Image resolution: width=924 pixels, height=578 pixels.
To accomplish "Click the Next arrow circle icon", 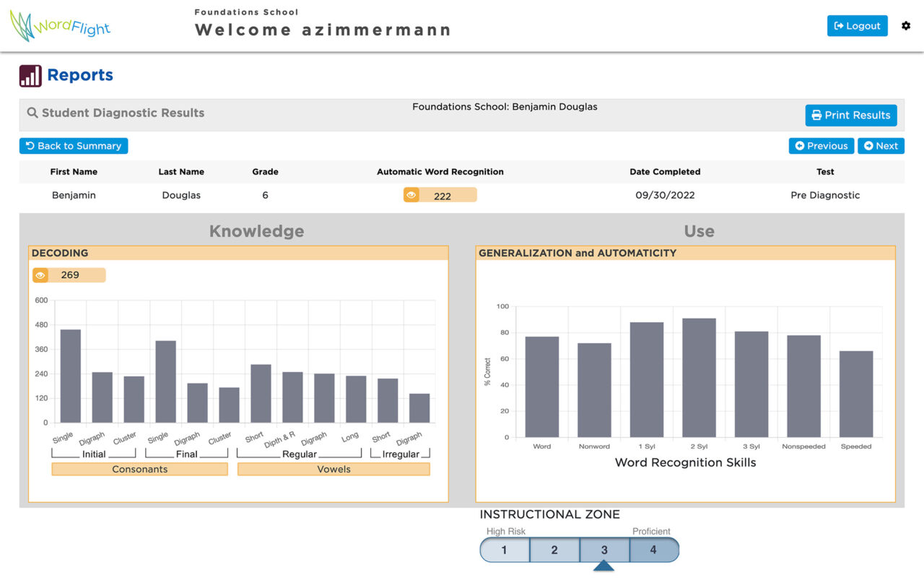I will (x=868, y=146).
